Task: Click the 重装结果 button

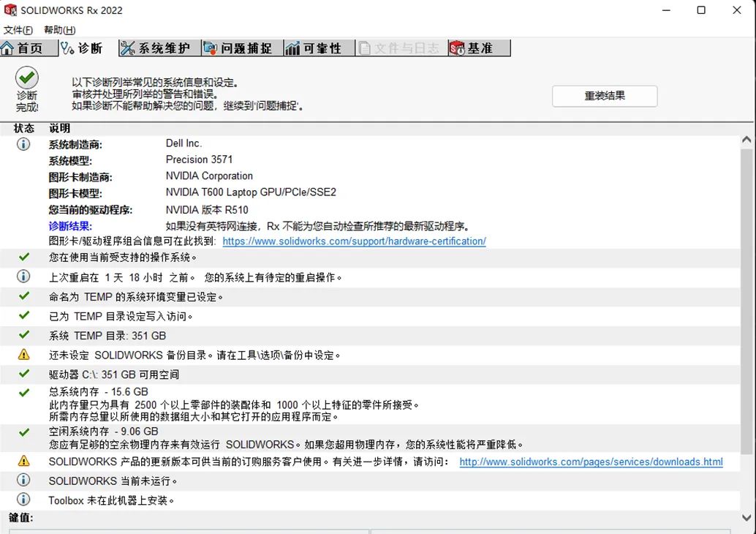Action: [x=605, y=96]
